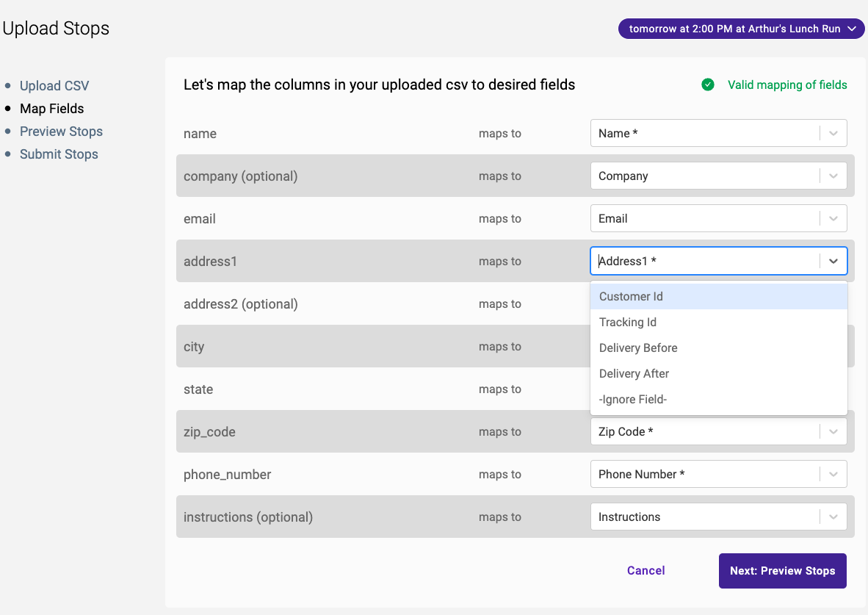The width and height of the screenshot is (868, 615).
Task: Go to Upload CSV step
Action: 54,86
